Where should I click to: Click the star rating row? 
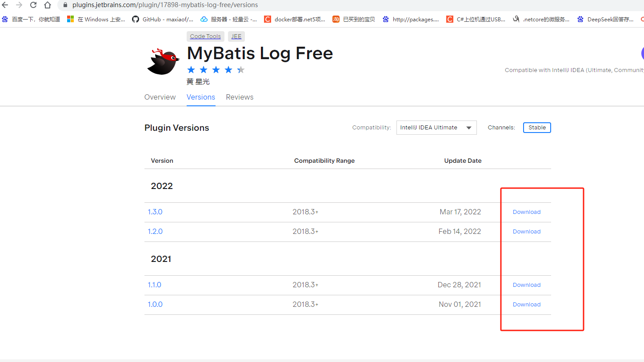[216, 70]
